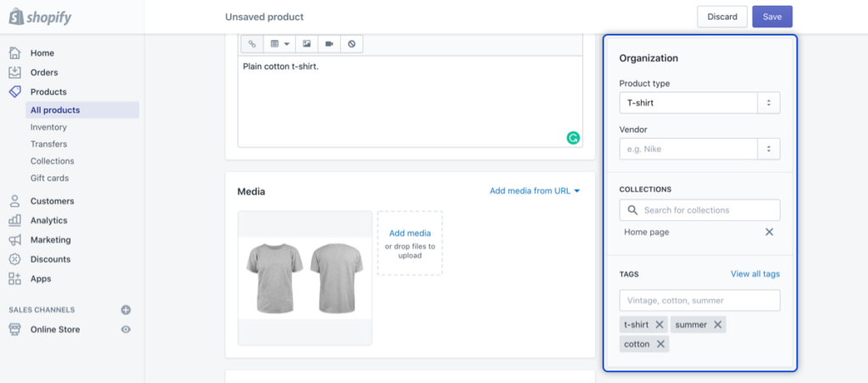Viewport: 868px width, 383px height.
Task: Click the SALES CHANNELS heading
Action: tap(42, 310)
